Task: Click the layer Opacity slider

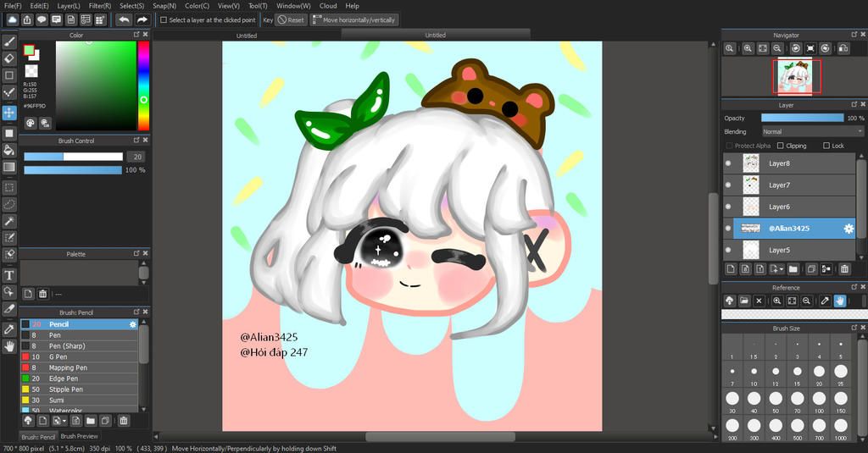Action: click(x=802, y=119)
